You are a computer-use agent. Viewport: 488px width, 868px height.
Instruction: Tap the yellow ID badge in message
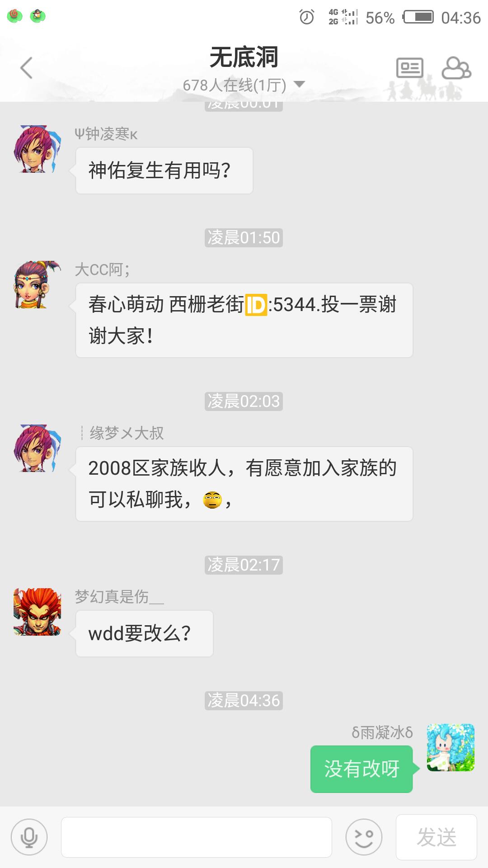click(x=256, y=305)
